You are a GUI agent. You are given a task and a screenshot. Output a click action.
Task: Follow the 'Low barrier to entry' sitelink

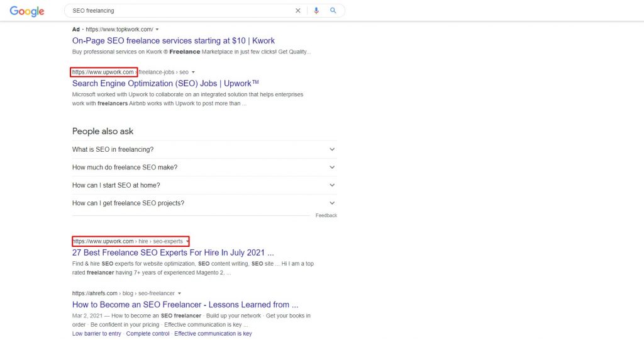[x=96, y=334]
